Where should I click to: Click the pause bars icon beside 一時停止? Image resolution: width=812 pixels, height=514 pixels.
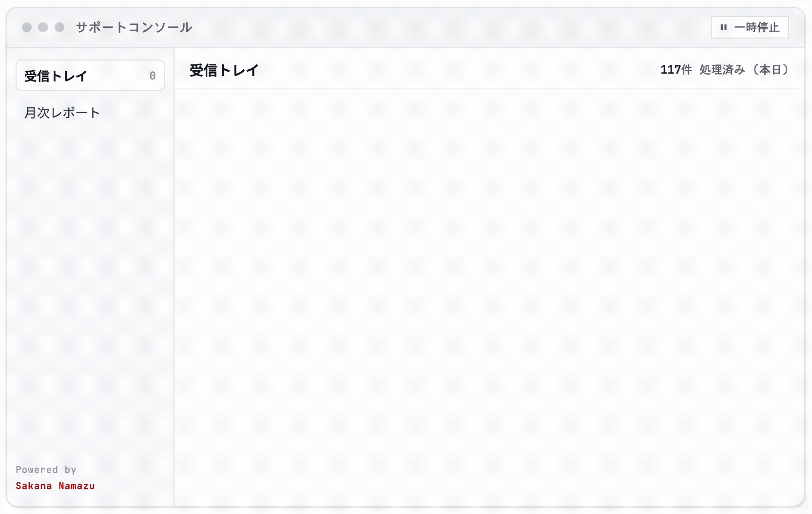tap(724, 27)
